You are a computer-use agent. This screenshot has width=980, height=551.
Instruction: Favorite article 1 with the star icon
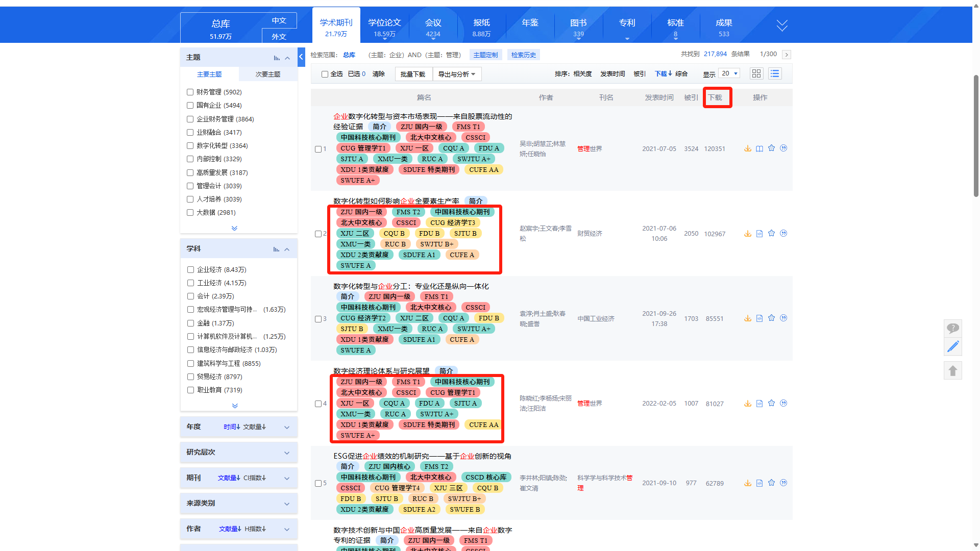coord(771,148)
